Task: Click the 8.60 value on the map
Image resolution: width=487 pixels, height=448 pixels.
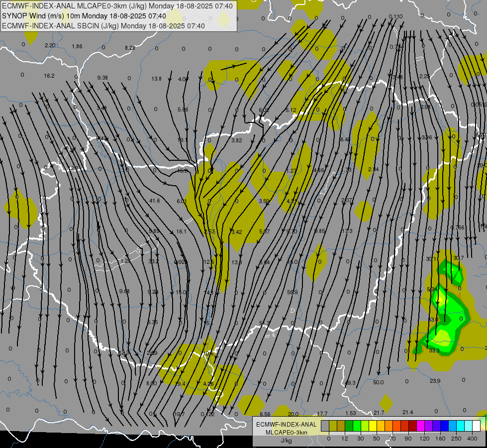Action: tap(152, 384)
